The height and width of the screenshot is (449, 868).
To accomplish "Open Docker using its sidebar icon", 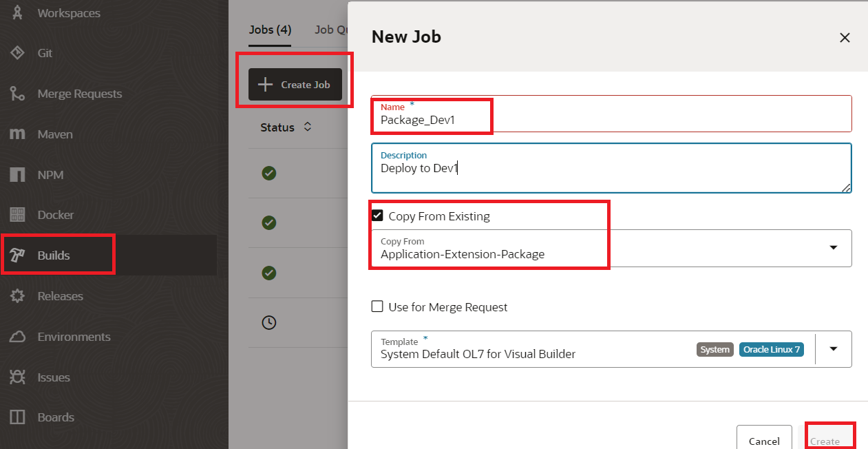I will (17, 215).
